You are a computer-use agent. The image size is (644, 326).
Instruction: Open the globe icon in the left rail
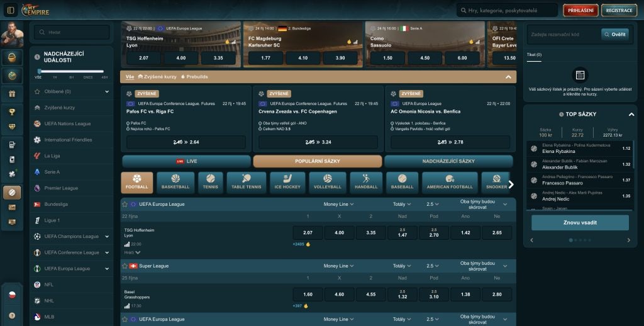tap(12, 76)
